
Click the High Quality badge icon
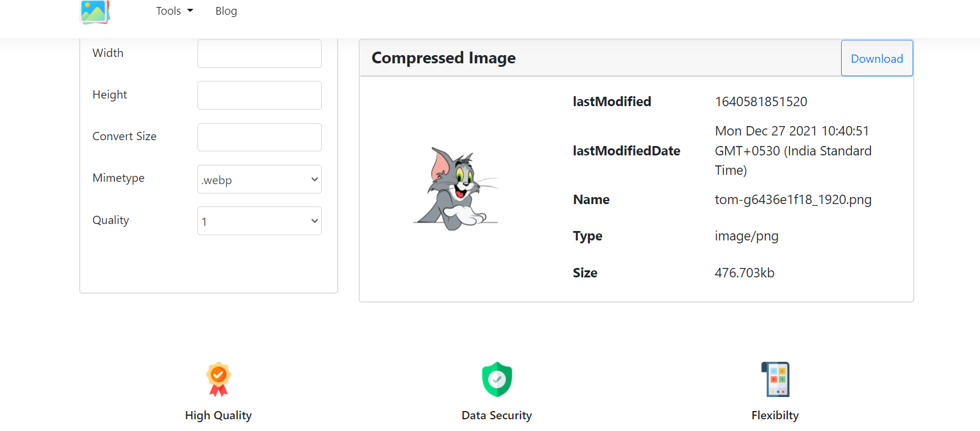coord(219,379)
